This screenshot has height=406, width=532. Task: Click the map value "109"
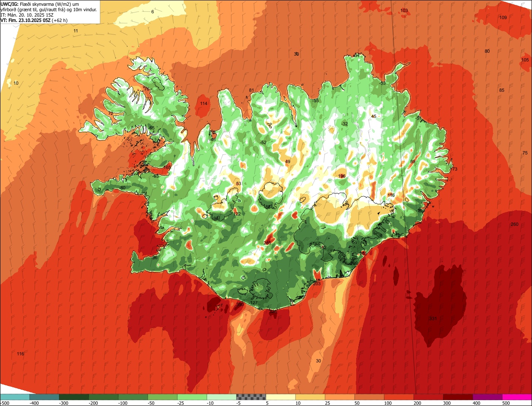503,17
